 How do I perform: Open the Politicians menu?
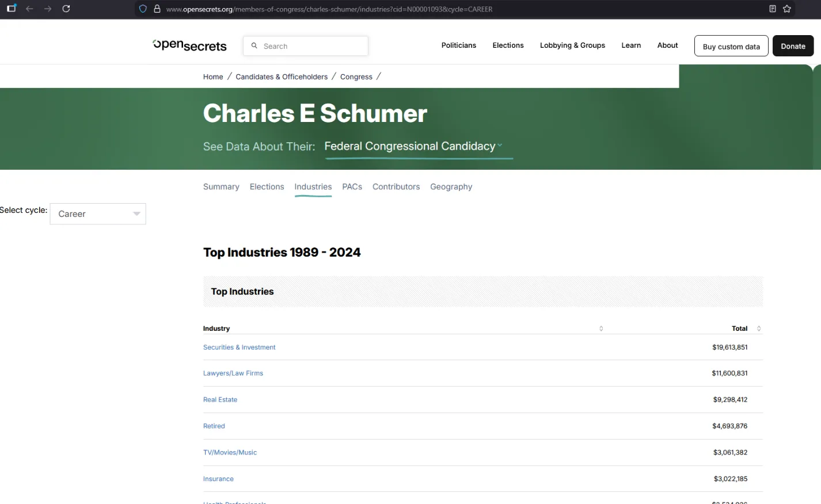click(459, 45)
